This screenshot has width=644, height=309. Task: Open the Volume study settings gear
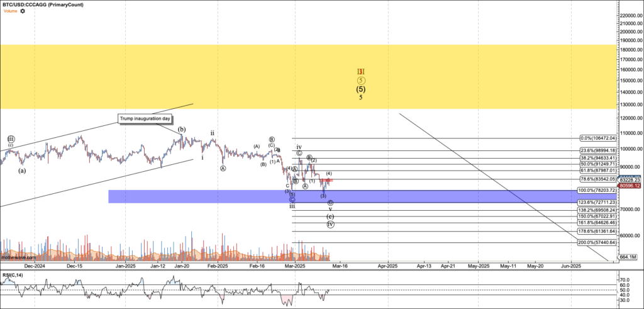click(x=23, y=11)
